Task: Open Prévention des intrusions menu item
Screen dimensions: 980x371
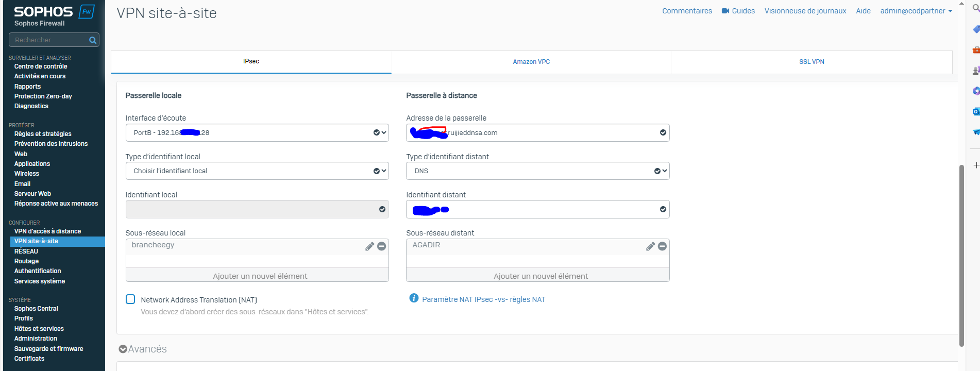Action: click(51, 144)
